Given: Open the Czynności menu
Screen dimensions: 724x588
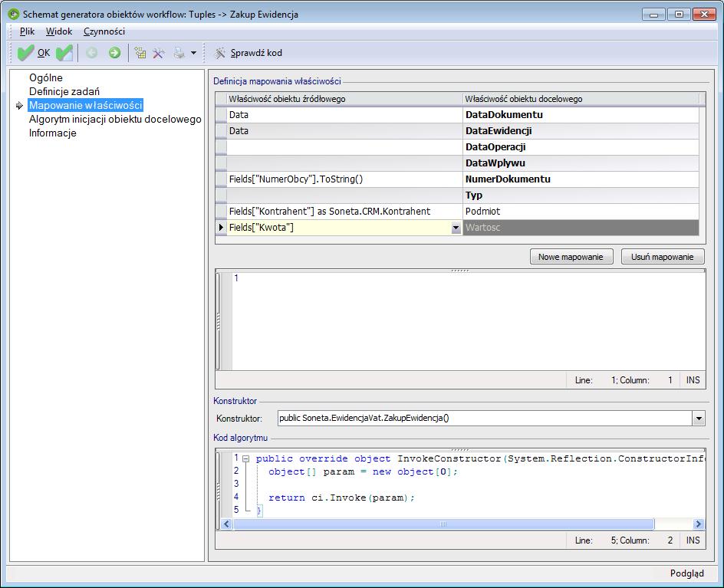Looking at the screenshot, I should point(104,31).
